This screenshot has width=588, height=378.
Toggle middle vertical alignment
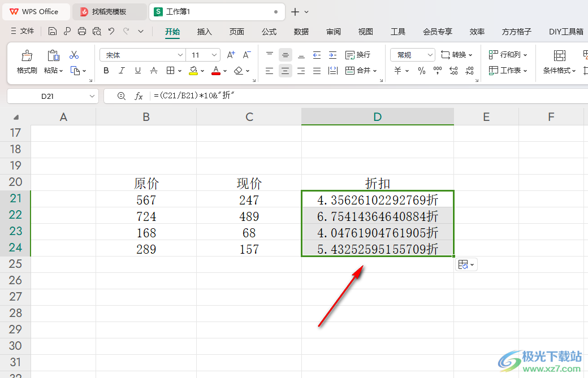point(286,55)
